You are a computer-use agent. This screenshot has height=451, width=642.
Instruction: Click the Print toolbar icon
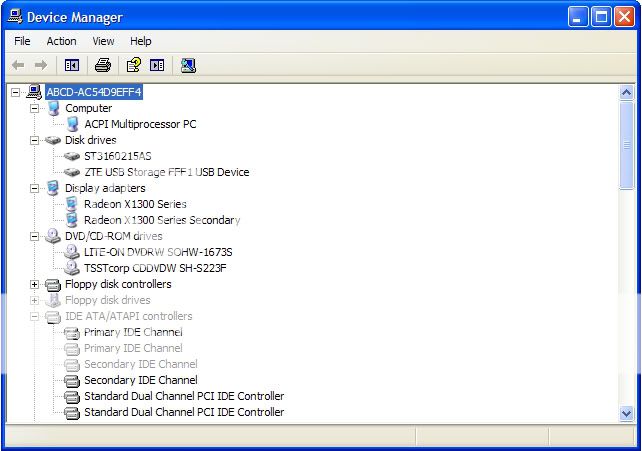103,65
